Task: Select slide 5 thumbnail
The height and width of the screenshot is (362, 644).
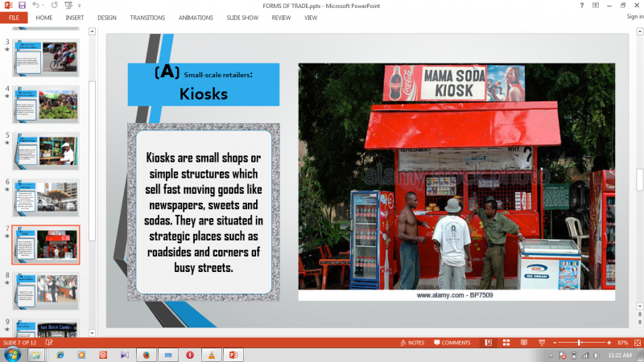Action: tap(46, 151)
